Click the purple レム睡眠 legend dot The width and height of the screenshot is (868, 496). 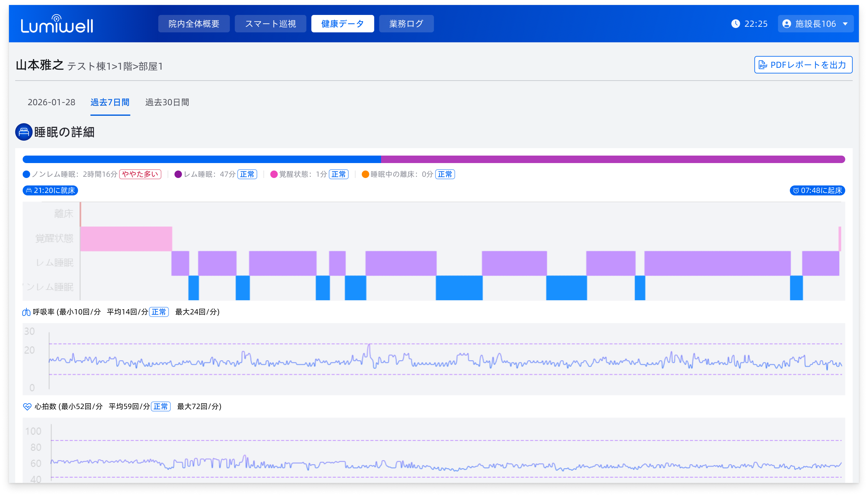click(x=178, y=175)
